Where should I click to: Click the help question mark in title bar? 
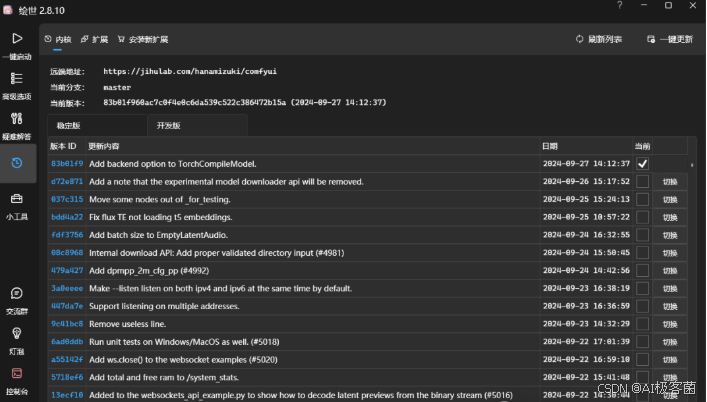point(620,5)
